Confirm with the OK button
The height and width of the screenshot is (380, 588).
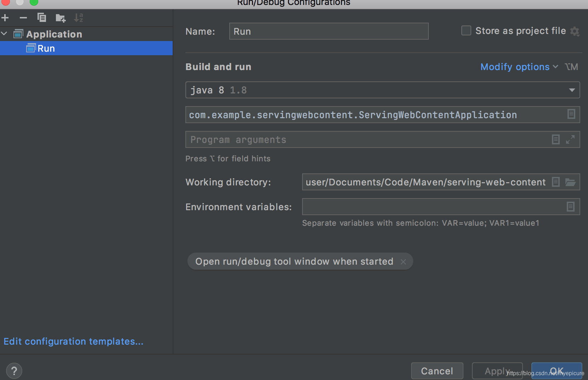tap(557, 370)
